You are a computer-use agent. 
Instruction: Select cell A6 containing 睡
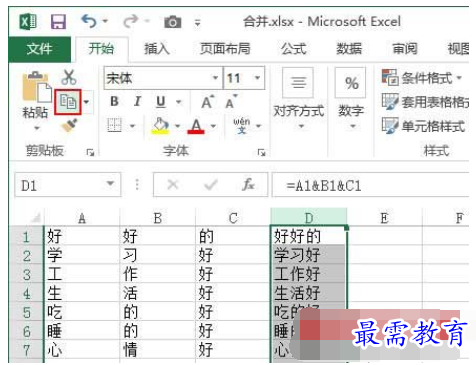(82, 331)
